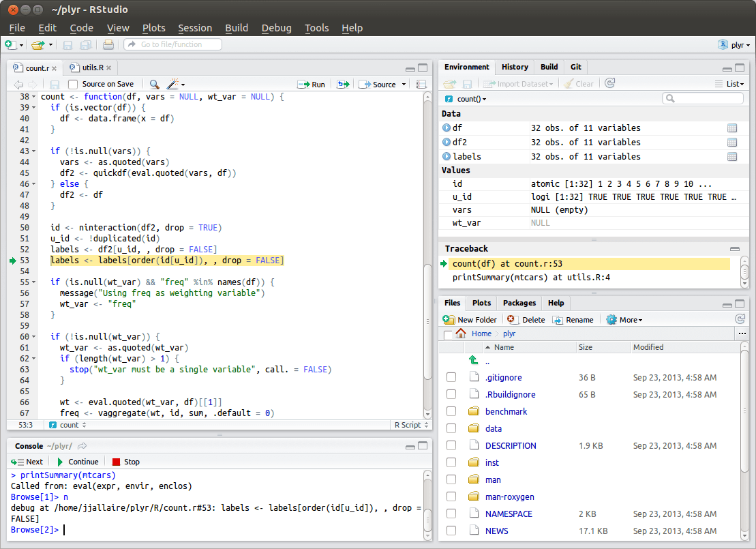This screenshot has width=756, height=549.
Task: Open the Debug menu
Action: coord(275,28)
